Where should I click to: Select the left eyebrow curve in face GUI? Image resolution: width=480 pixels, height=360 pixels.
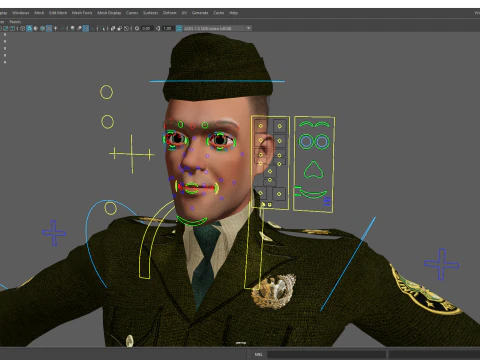tap(306, 124)
